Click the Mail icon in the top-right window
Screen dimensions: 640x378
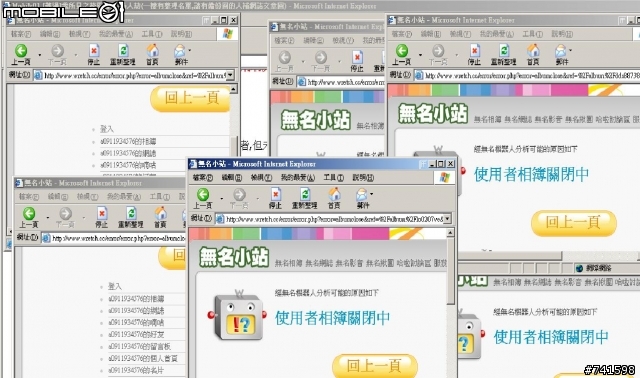pos(561,51)
